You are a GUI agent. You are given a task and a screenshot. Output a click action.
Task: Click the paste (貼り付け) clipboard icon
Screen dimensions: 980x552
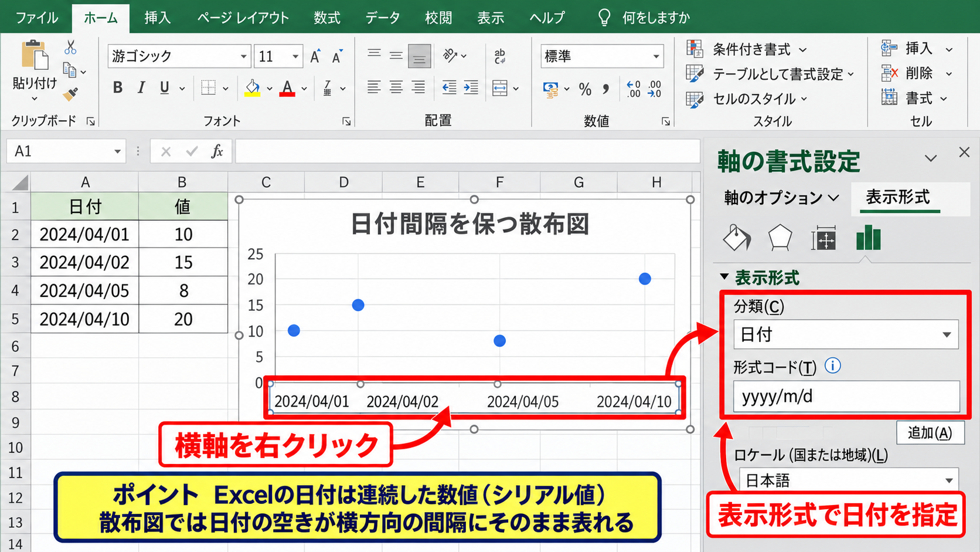[x=35, y=56]
